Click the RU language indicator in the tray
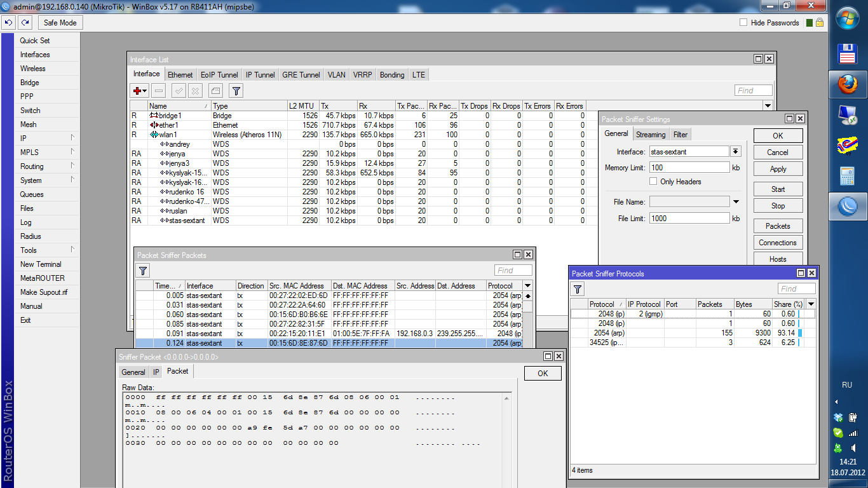868x488 pixels. pos(847,385)
